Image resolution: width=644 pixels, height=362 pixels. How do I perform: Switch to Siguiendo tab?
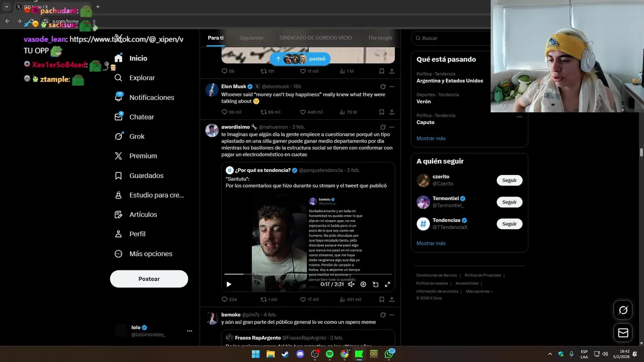pyautogui.click(x=251, y=38)
